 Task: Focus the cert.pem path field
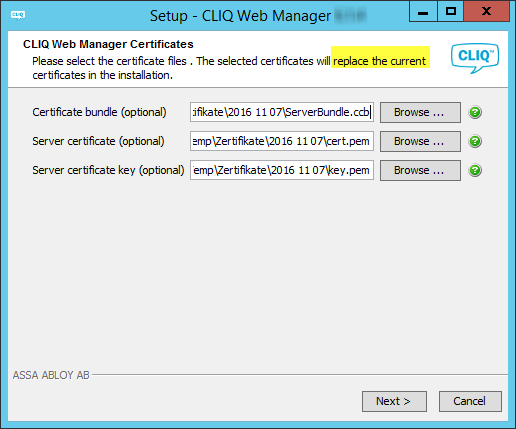[282, 141]
